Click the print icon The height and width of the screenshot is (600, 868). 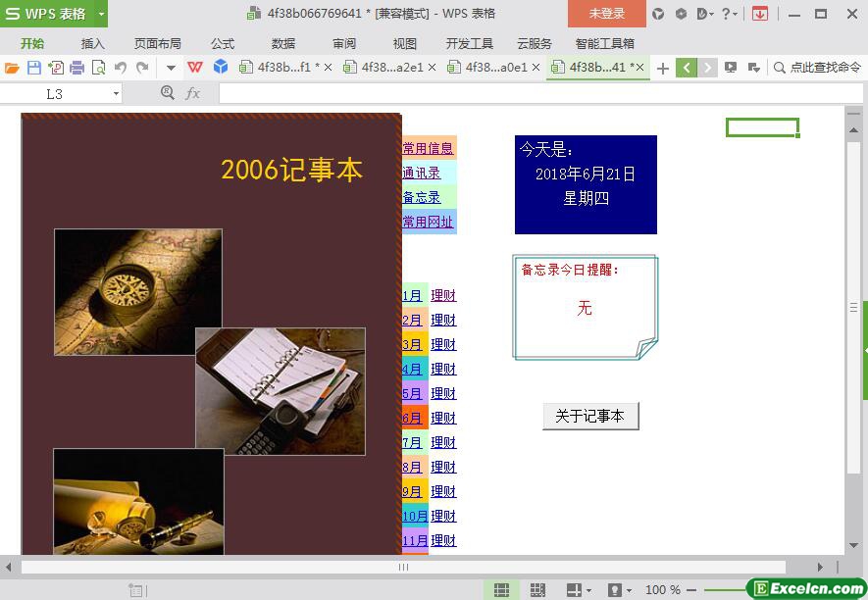(77, 68)
